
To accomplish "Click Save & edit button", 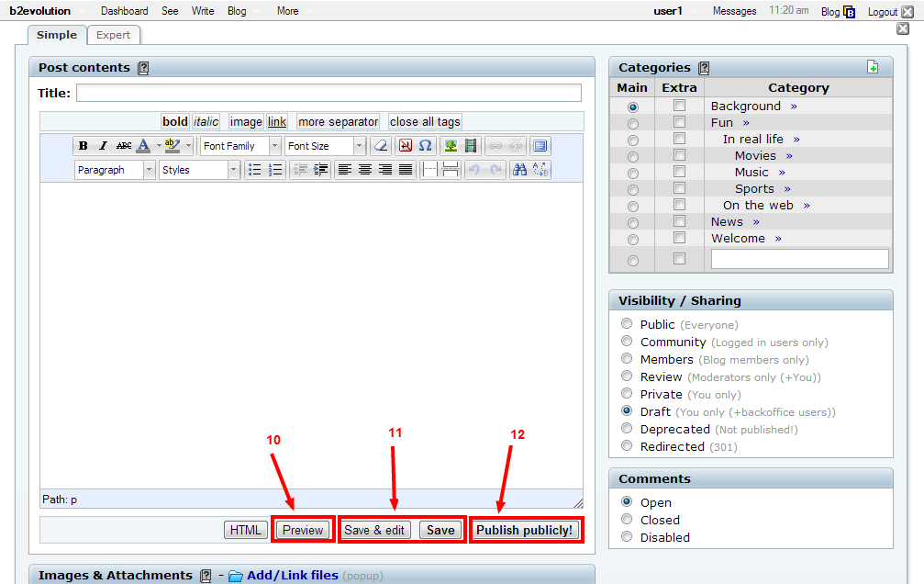I will [374, 530].
